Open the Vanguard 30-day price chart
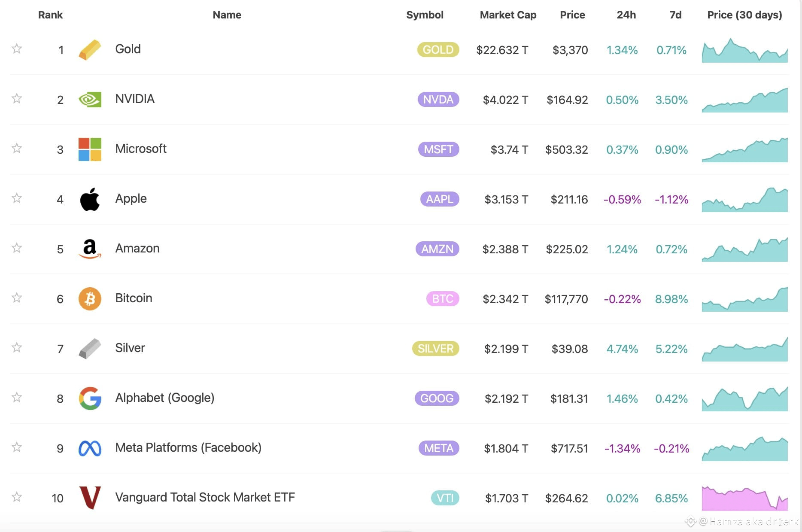This screenshot has height=532, width=802. tap(745, 498)
